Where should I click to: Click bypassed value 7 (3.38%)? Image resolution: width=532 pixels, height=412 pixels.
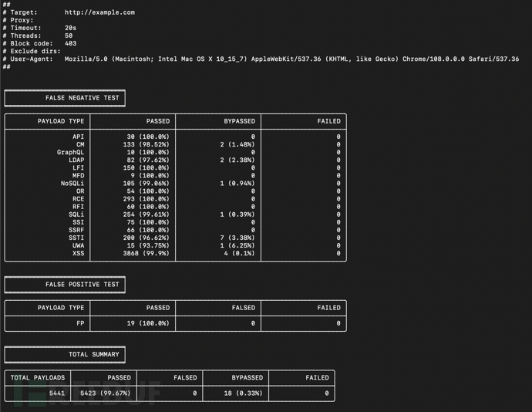tap(237, 238)
